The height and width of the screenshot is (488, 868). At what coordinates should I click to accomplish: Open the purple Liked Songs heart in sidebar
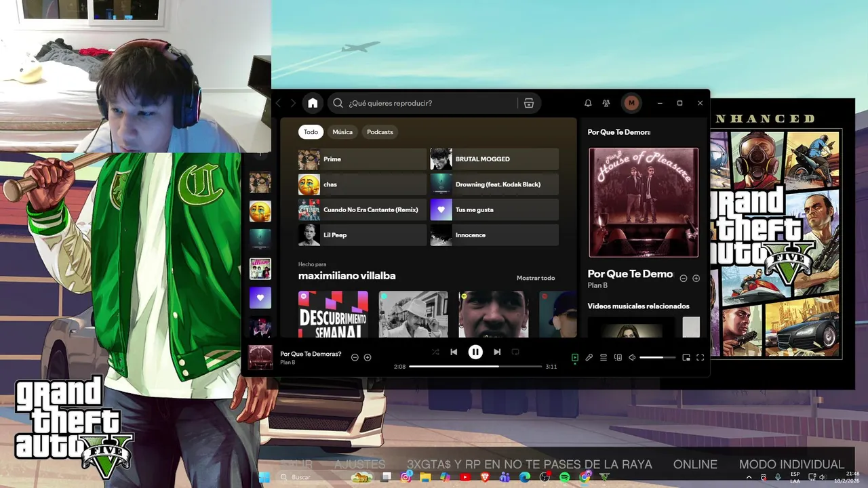[x=260, y=298]
